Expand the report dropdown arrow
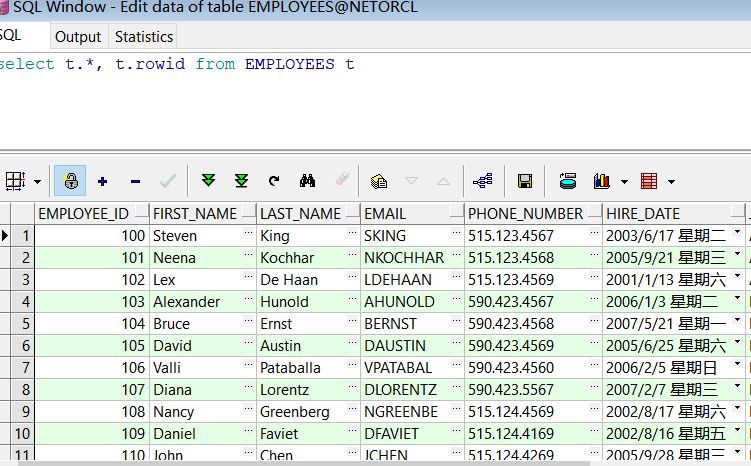This screenshot has height=466, width=751. click(x=671, y=182)
